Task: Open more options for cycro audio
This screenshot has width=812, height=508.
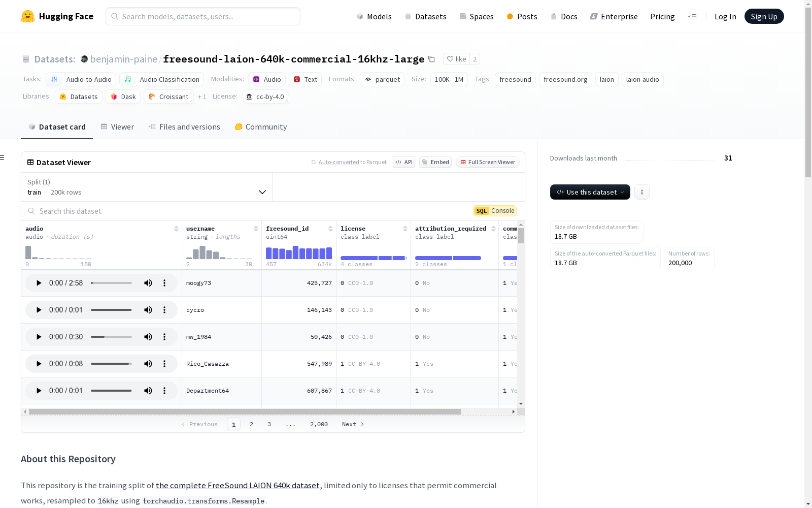Action: click(x=164, y=310)
